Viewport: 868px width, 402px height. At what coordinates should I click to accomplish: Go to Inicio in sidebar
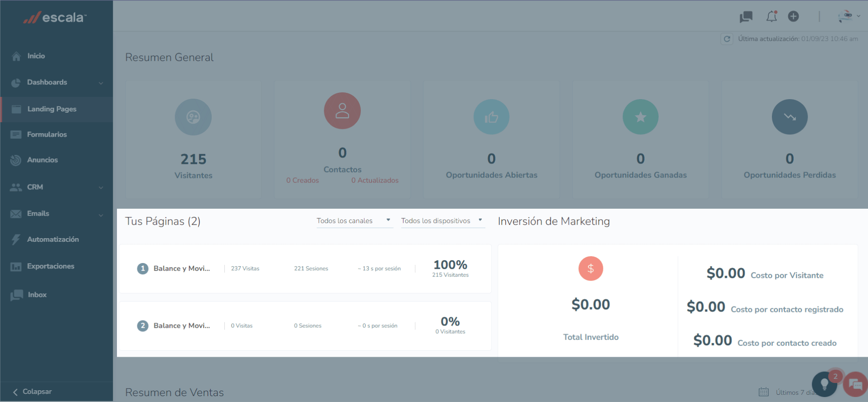point(36,56)
